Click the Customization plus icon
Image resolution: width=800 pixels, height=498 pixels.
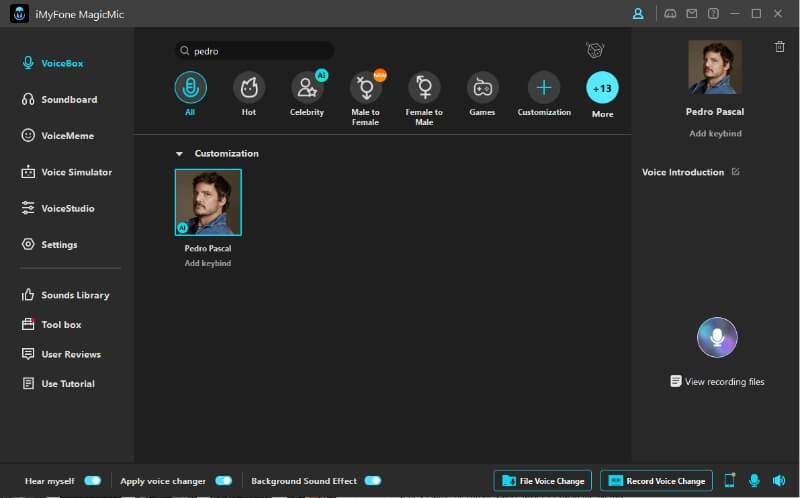544,88
